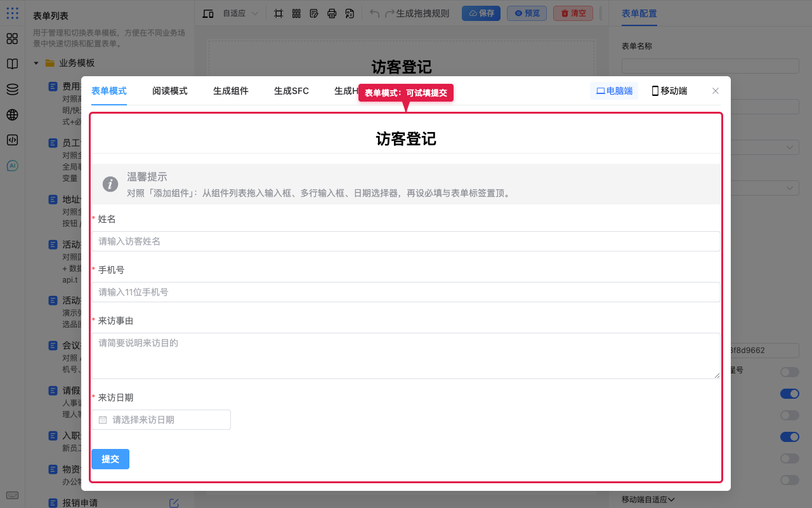
Task: Click the form icon of 费用 template
Action: click(53, 86)
